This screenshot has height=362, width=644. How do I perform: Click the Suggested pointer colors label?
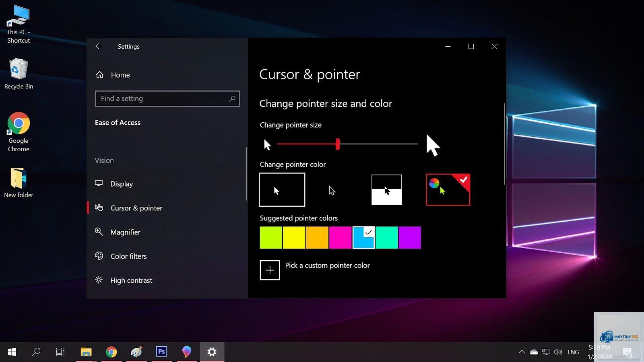click(299, 218)
